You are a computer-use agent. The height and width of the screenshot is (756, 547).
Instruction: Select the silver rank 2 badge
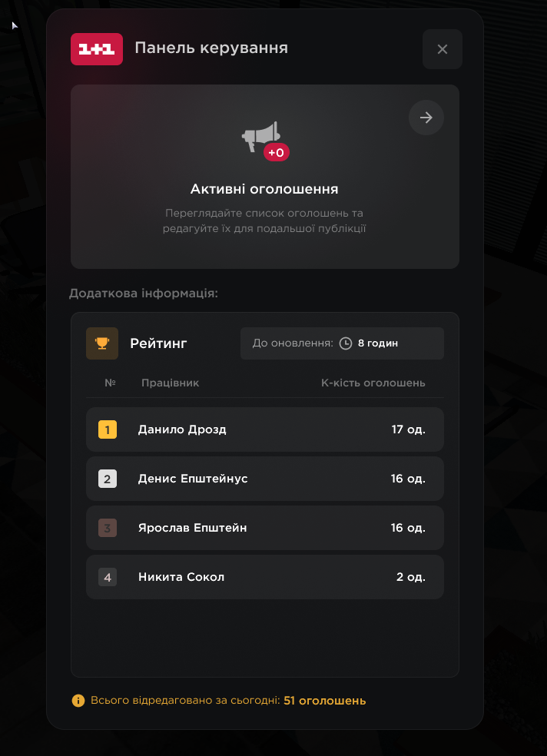click(108, 479)
